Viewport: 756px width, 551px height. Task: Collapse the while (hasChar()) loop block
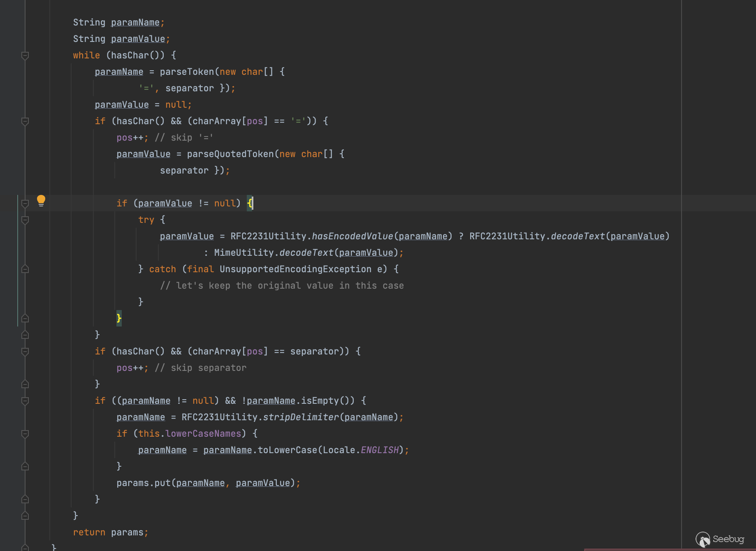[x=25, y=56]
